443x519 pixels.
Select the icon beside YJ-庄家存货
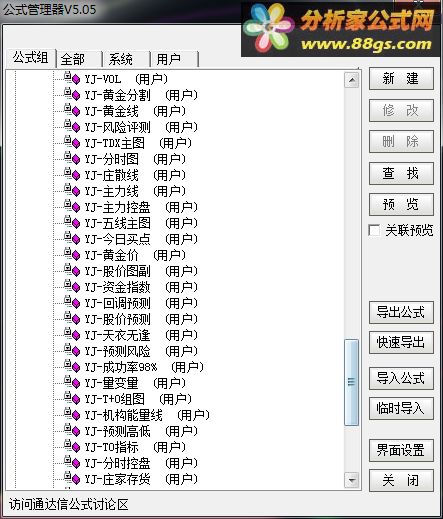[72, 478]
